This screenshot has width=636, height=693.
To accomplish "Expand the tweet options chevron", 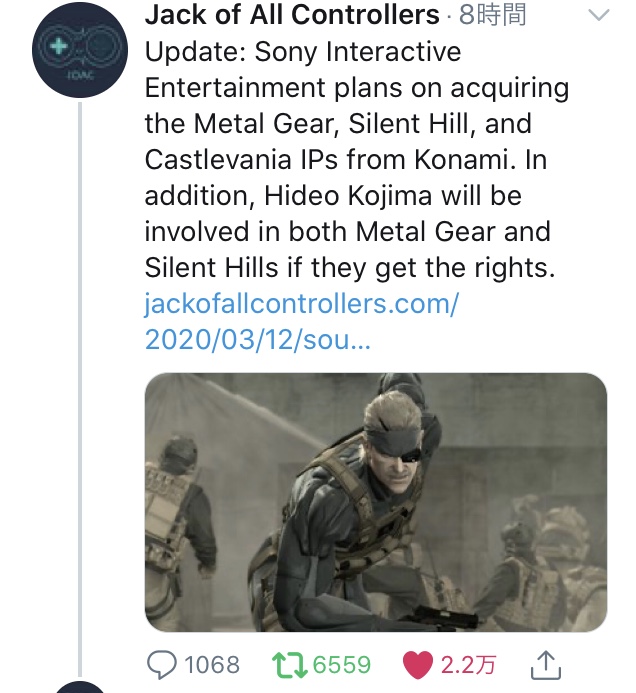I will pyautogui.click(x=598, y=16).
